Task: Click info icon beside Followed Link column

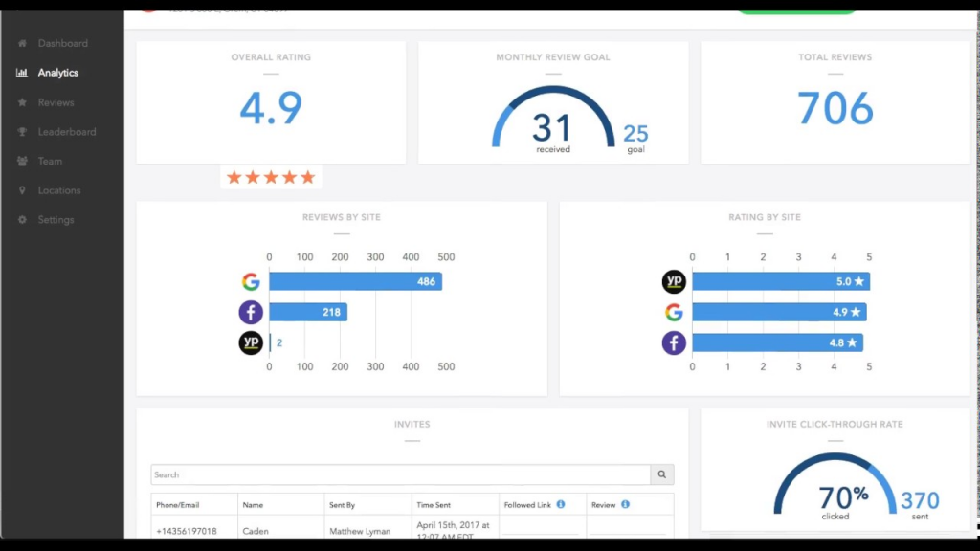Action: (561, 504)
